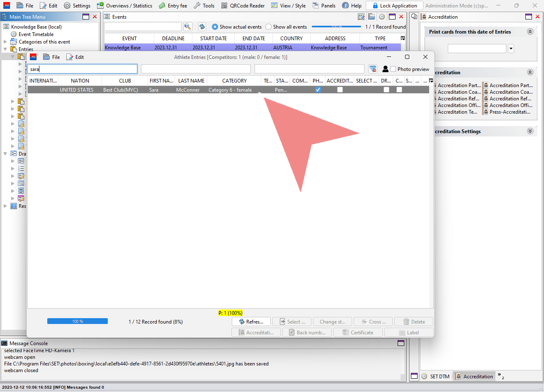The height and width of the screenshot is (392, 544).
Task: Click the Refresh button in Athlete Entries
Action: point(251,321)
